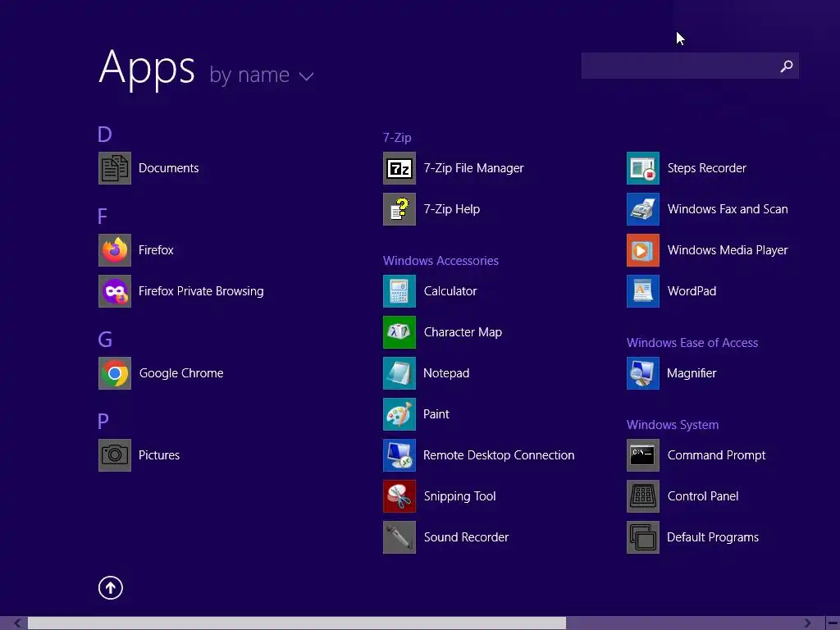Launch the Snipping Tool scissors icon
The height and width of the screenshot is (630, 840).
tap(399, 496)
